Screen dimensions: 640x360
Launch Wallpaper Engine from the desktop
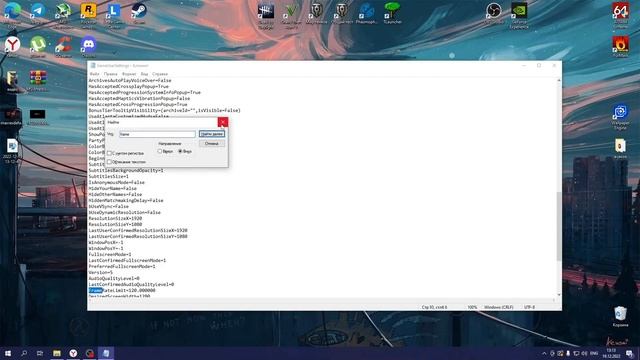(x=620, y=112)
